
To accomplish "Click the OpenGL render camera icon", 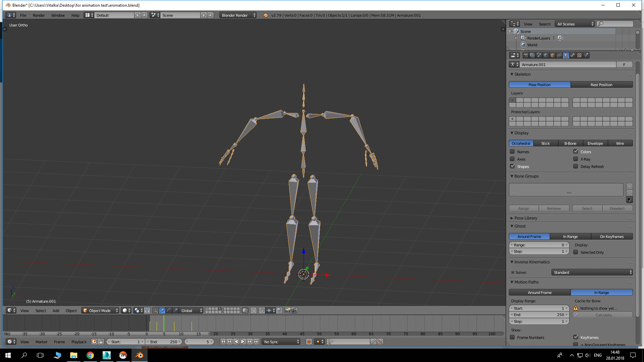I will [x=287, y=310].
